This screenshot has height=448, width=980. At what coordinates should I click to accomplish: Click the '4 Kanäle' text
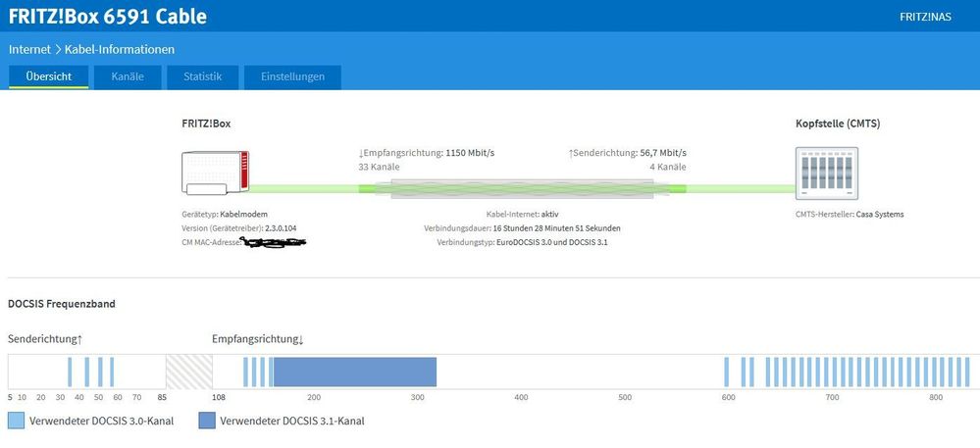668,167
